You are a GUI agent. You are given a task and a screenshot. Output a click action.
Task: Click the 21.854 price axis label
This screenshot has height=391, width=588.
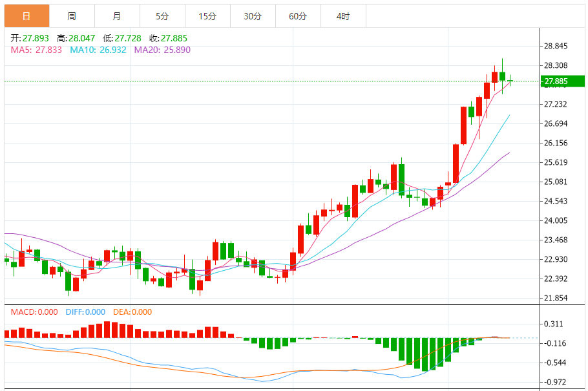click(556, 299)
